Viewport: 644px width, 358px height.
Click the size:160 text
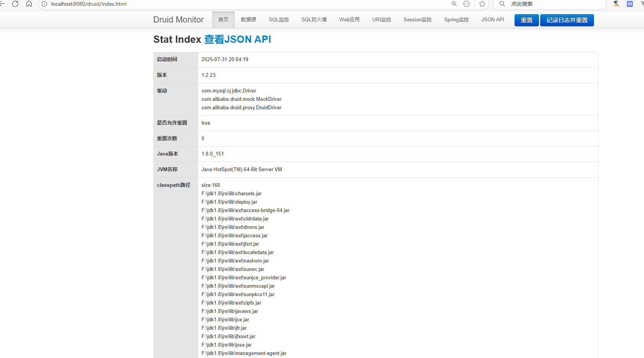pyautogui.click(x=211, y=185)
